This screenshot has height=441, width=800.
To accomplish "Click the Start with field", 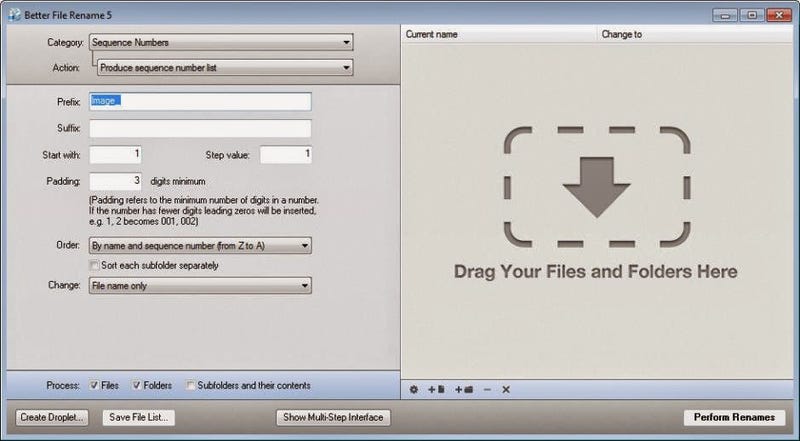I will tap(115, 155).
